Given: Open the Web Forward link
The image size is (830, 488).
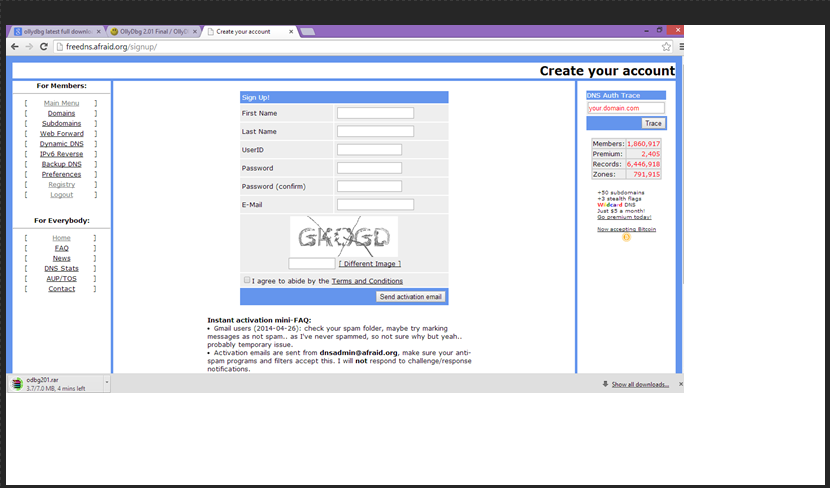Looking at the screenshot, I should coord(61,133).
